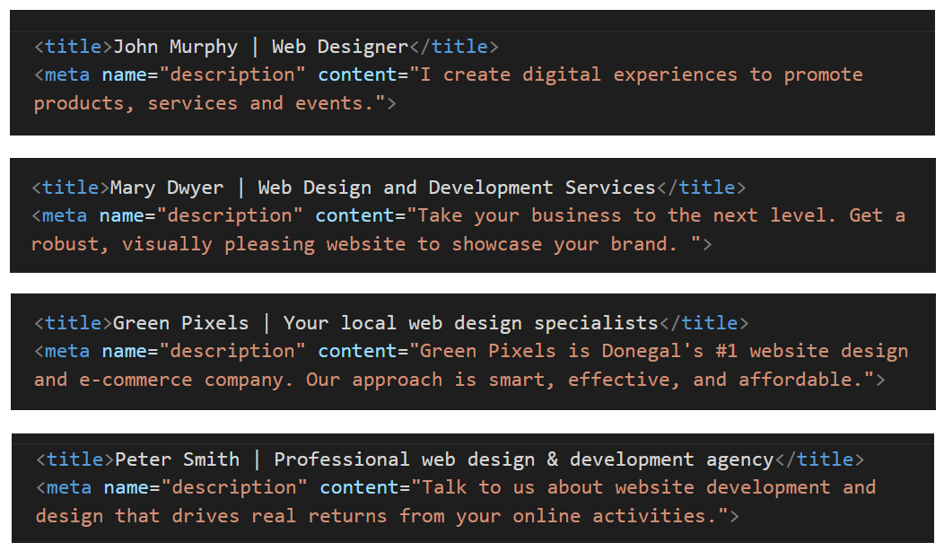The height and width of the screenshot is (560, 944).
Task: Select the Green Pixels title tag
Action: pos(72,322)
